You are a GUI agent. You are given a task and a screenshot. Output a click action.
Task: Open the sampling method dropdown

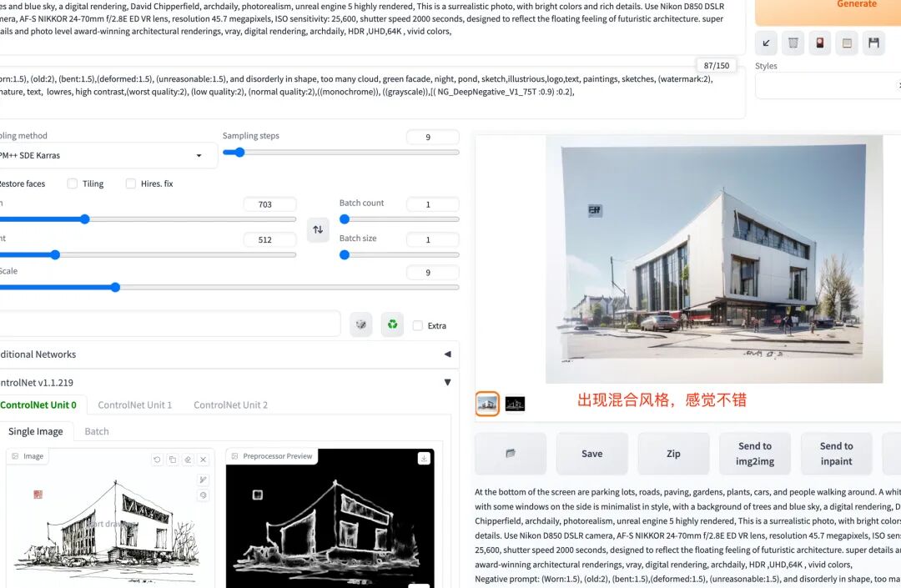tap(107, 156)
